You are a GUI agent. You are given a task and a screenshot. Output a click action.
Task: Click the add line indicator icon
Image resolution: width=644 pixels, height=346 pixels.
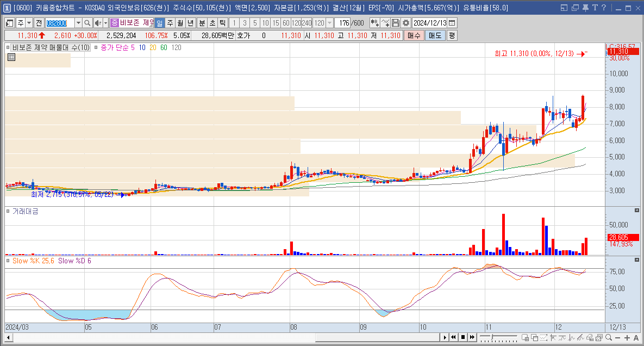pyautogui.click(x=385, y=23)
